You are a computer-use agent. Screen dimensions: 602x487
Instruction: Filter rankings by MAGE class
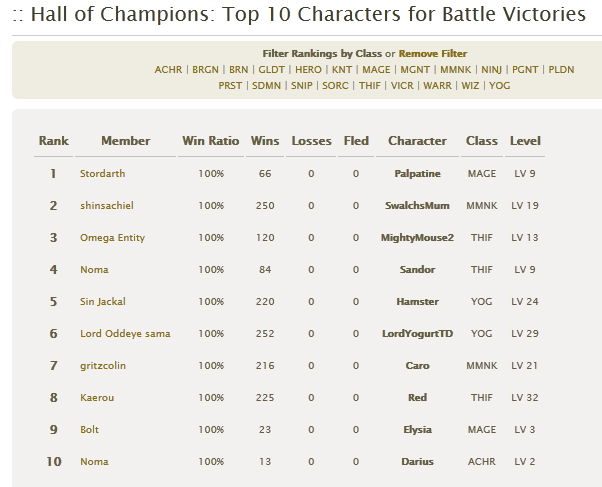click(x=376, y=70)
